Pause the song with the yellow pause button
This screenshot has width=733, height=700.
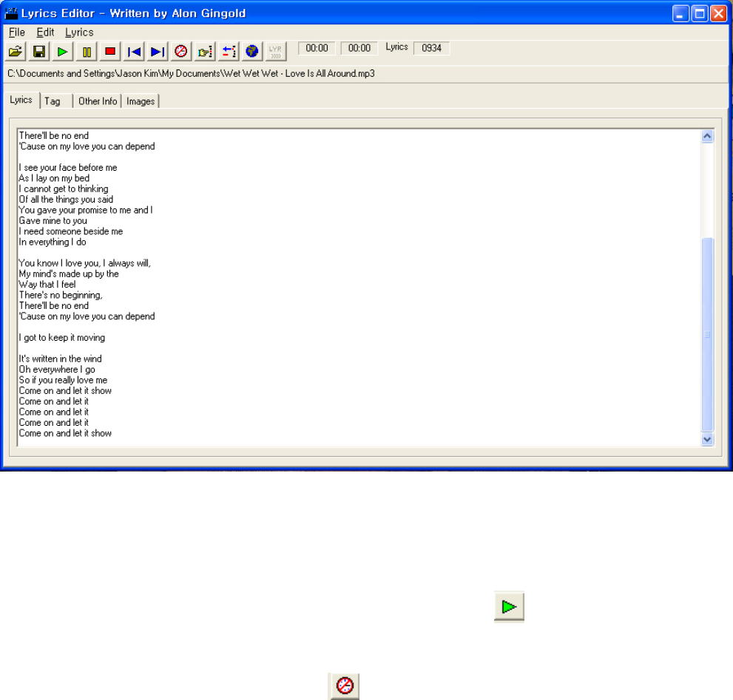click(x=87, y=52)
